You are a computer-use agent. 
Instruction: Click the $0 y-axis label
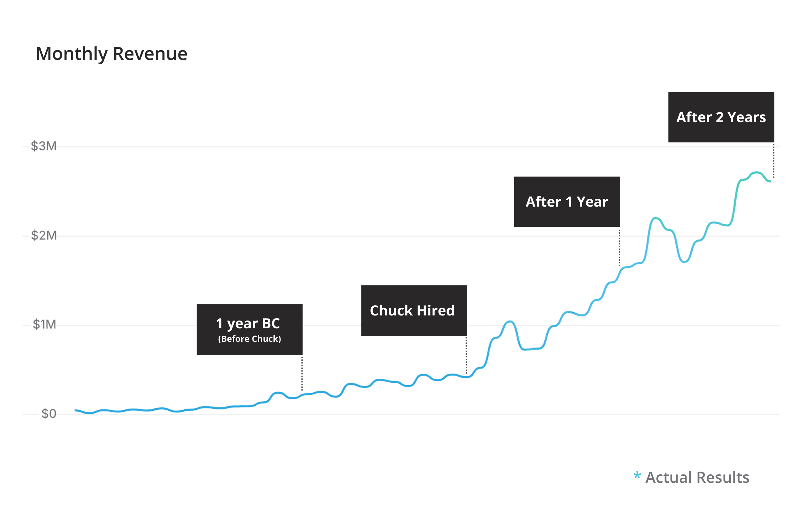point(49,414)
